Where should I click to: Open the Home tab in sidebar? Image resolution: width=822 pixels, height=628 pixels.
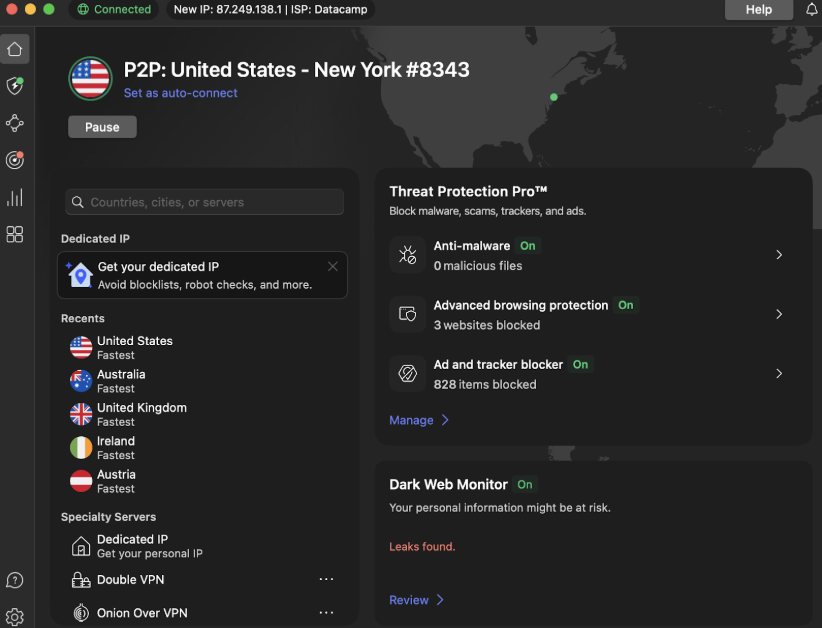(x=15, y=49)
